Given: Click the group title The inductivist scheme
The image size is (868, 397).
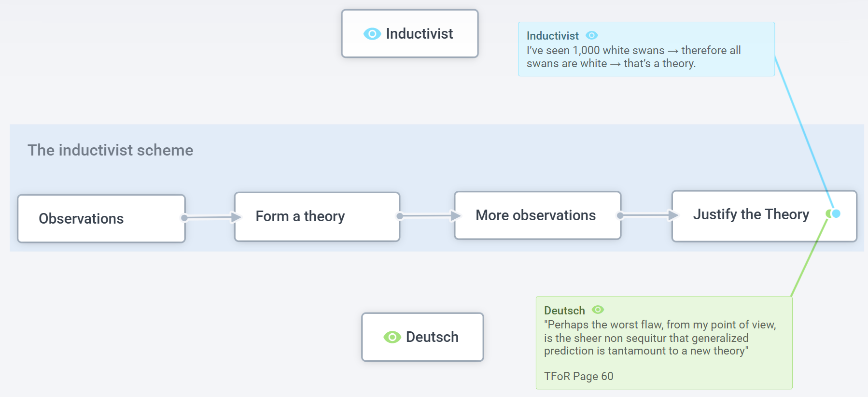Looking at the screenshot, I should (110, 150).
